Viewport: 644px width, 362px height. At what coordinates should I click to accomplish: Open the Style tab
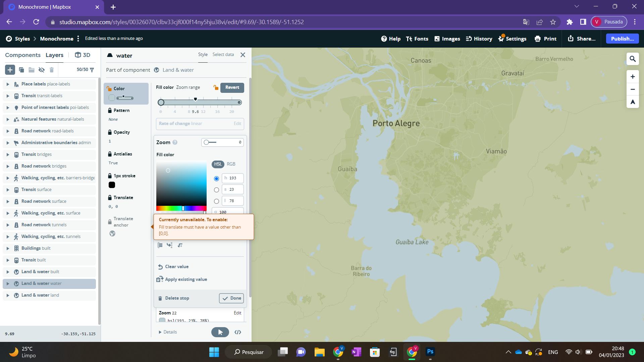tap(203, 54)
